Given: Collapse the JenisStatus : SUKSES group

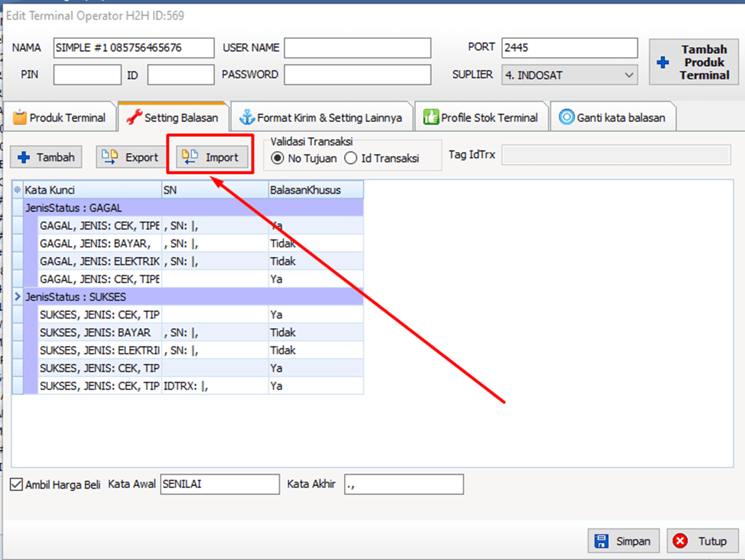Looking at the screenshot, I should coord(18,297).
